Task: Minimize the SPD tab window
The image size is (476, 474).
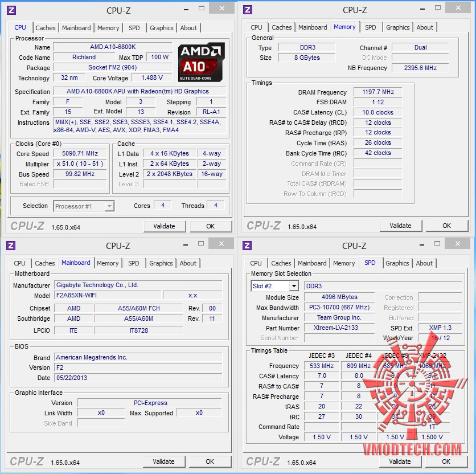Action: click(x=422, y=244)
